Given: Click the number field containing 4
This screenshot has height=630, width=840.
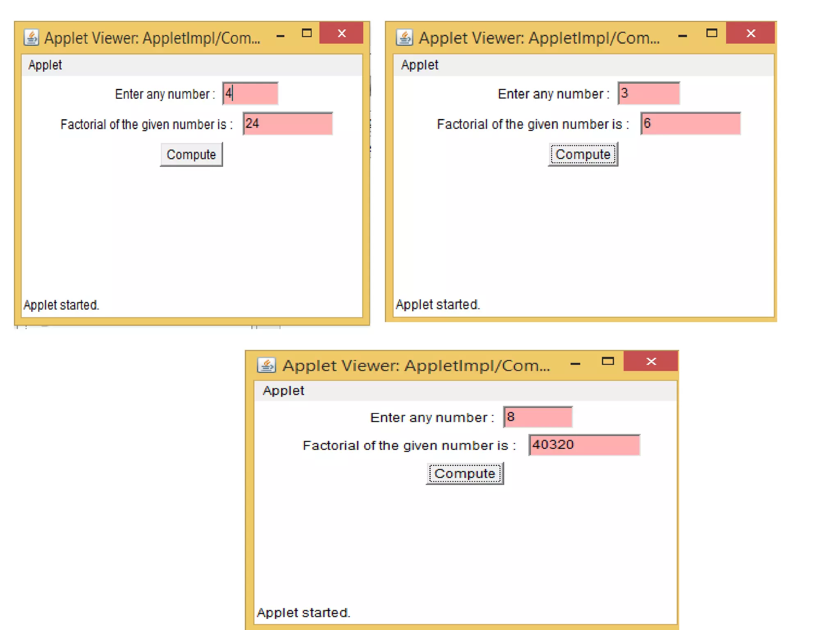Looking at the screenshot, I should [x=250, y=94].
